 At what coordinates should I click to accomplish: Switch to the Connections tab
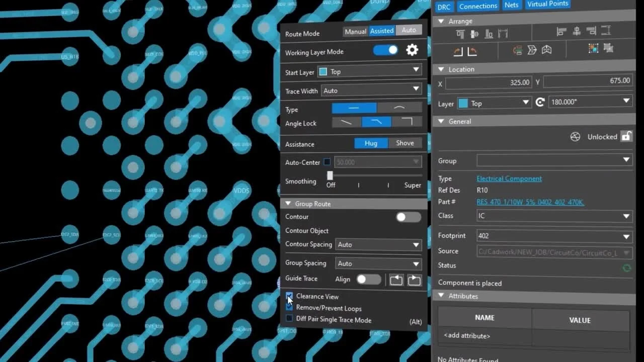478,6
